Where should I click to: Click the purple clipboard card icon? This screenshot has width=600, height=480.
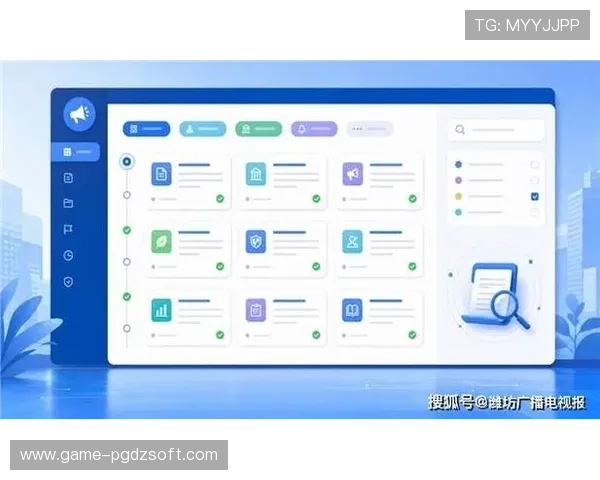click(x=256, y=310)
